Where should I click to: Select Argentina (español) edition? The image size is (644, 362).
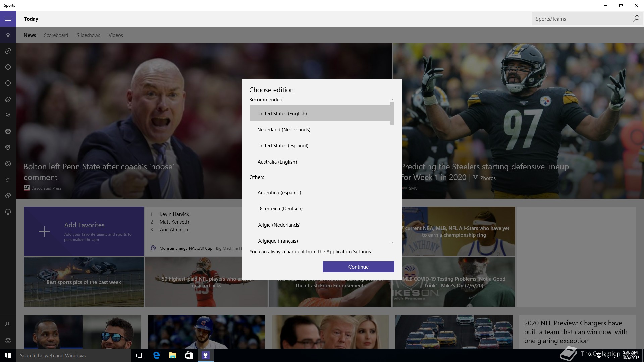click(320, 192)
